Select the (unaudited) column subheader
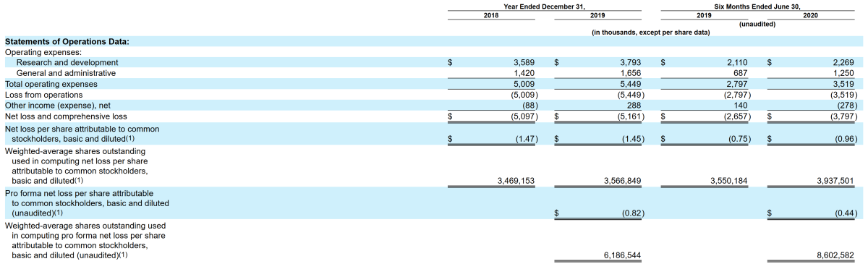 [x=757, y=24]
